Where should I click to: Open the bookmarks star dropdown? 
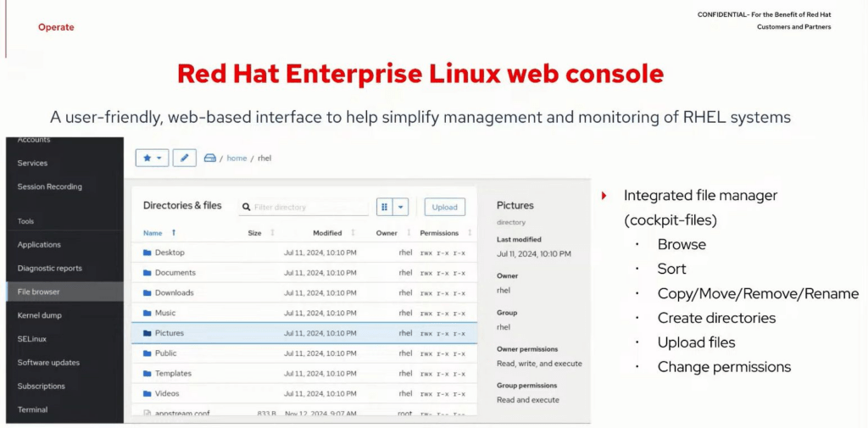click(152, 158)
